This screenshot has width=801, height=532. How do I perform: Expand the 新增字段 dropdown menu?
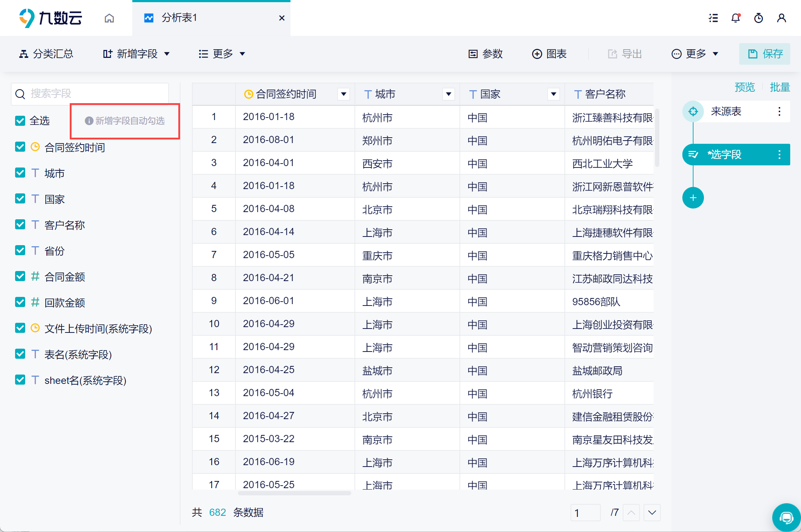tap(137, 54)
